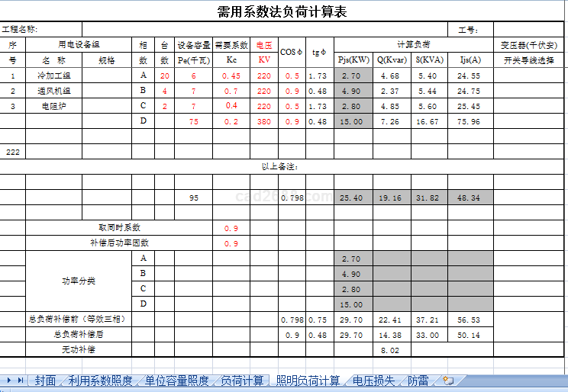The image size is (568, 392).
Task: Click the title 需用系数法负荷计算表
Action: pos(282,11)
